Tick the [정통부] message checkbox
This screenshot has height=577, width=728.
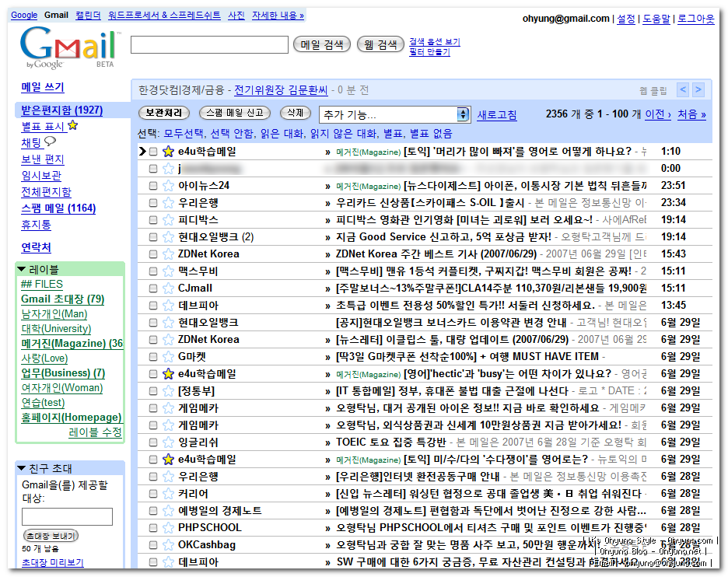point(153,391)
